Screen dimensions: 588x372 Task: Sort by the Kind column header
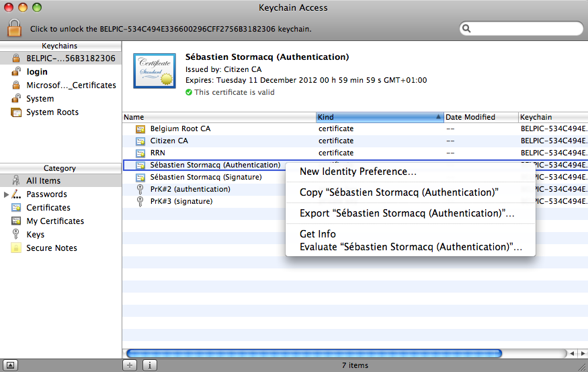click(380, 117)
